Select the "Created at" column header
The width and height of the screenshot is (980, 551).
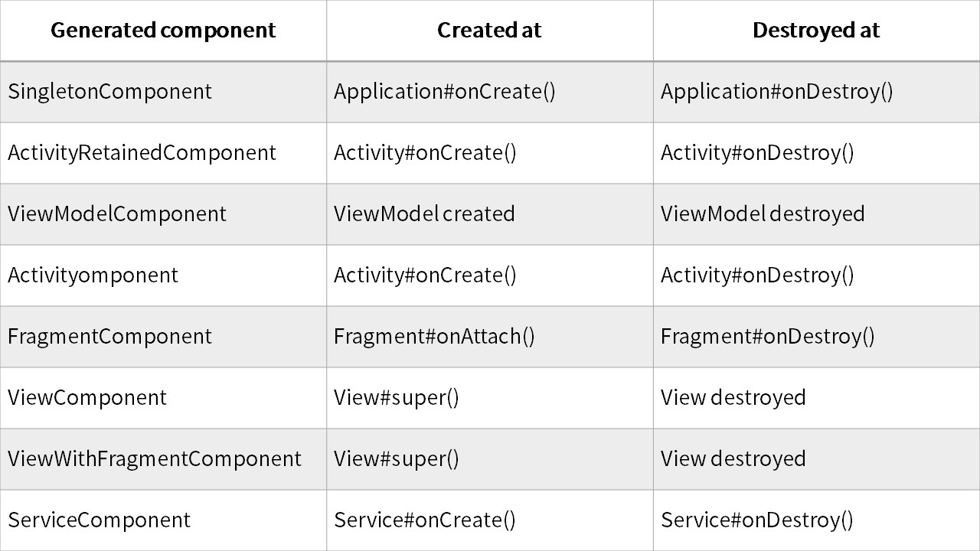pyautogui.click(x=489, y=31)
